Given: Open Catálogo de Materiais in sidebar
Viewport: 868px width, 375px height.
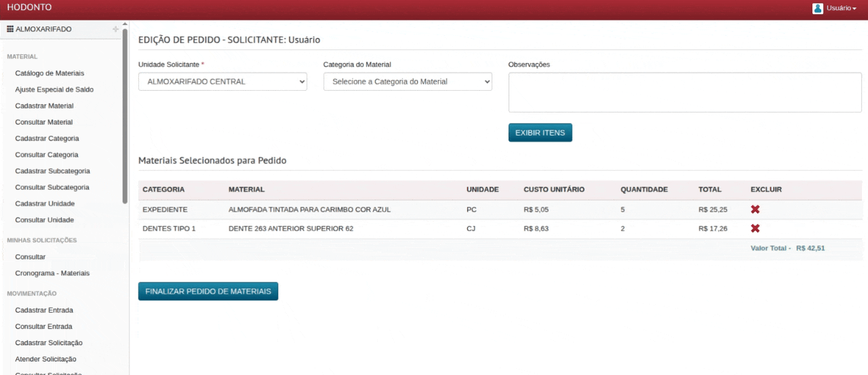Looking at the screenshot, I should pyautogui.click(x=50, y=73).
